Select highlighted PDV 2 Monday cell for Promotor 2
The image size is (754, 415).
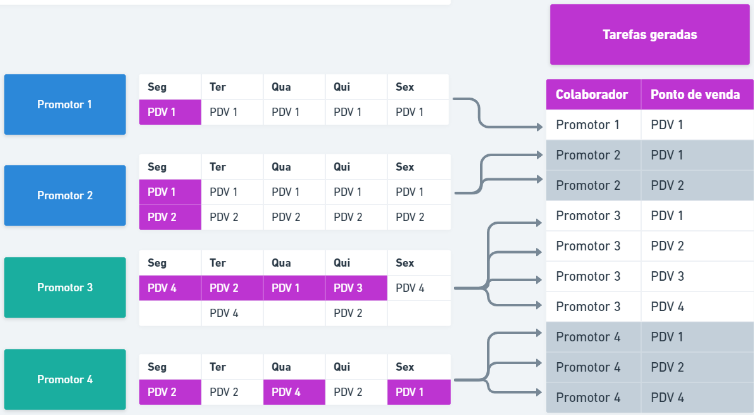169,217
